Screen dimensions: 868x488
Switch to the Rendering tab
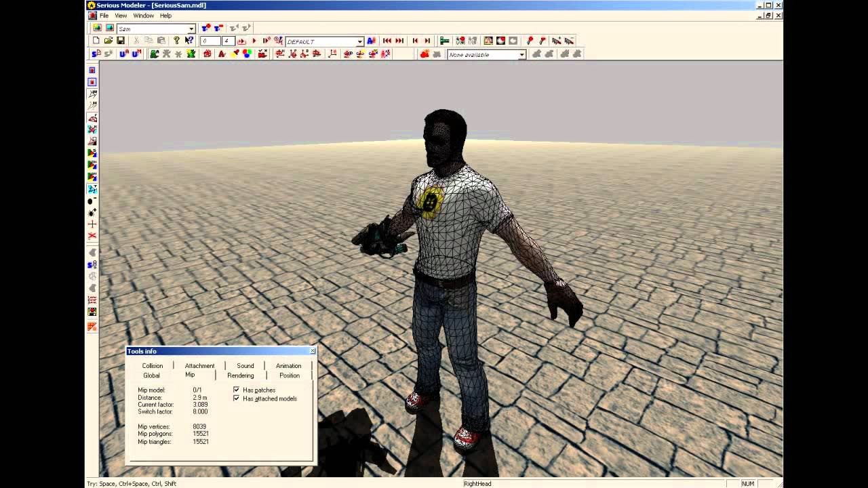[x=241, y=375]
